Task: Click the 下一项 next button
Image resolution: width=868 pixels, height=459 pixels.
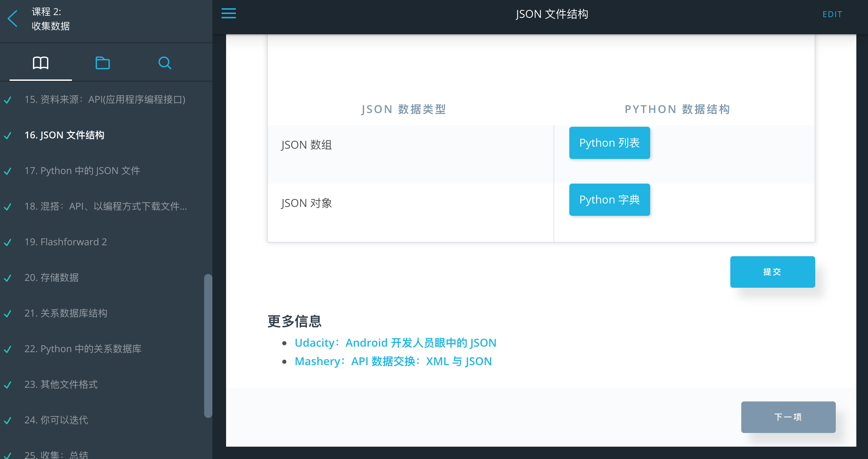Action: 788,417
